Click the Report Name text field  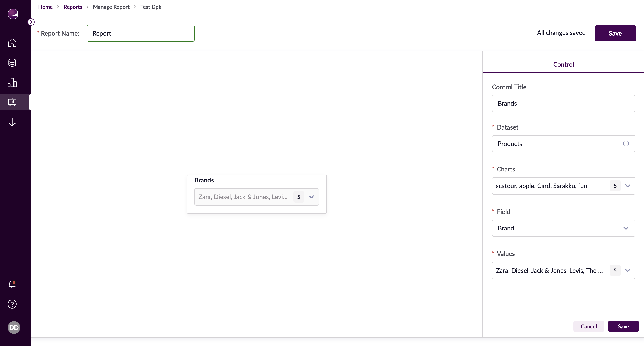tap(140, 33)
